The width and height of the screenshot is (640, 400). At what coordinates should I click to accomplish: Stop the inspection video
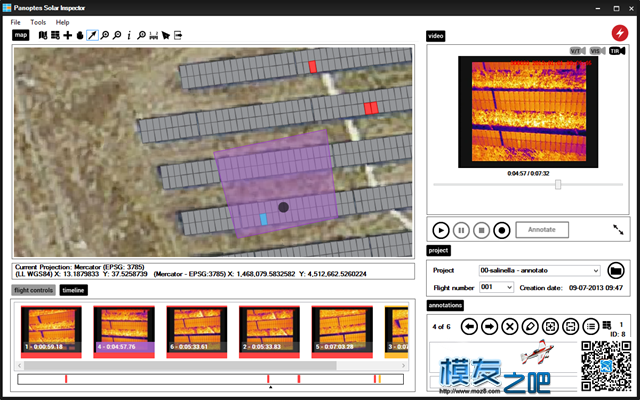[482, 231]
